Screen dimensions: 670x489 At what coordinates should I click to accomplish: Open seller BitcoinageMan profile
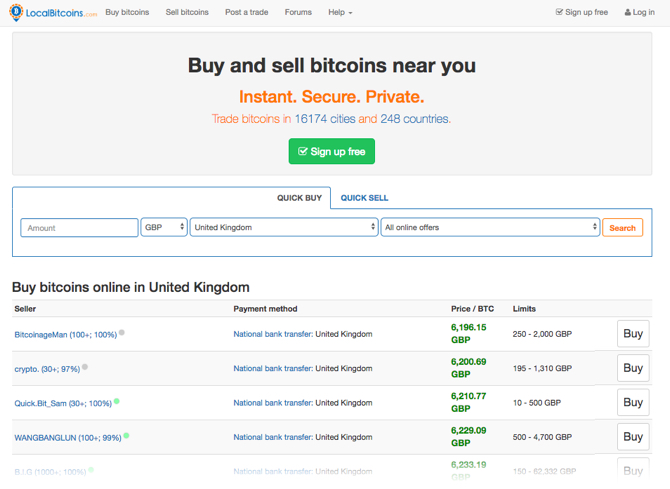66,335
